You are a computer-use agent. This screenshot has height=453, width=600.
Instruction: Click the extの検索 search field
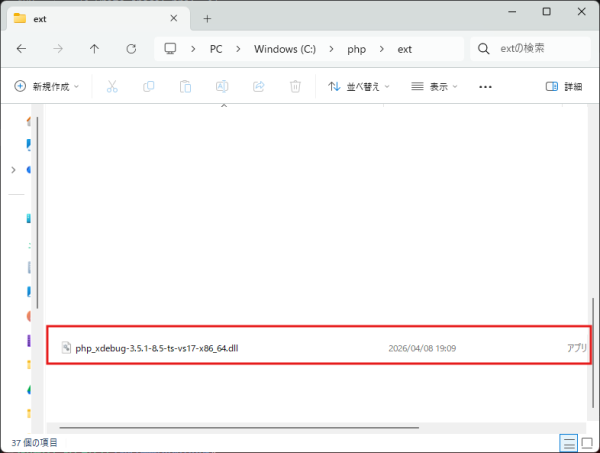(x=530, y=49)
